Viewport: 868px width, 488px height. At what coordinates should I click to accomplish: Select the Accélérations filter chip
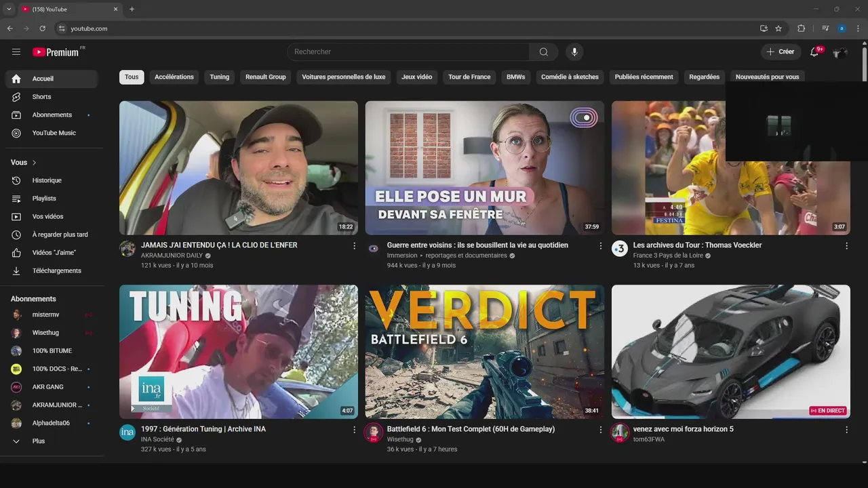point(174,77)
